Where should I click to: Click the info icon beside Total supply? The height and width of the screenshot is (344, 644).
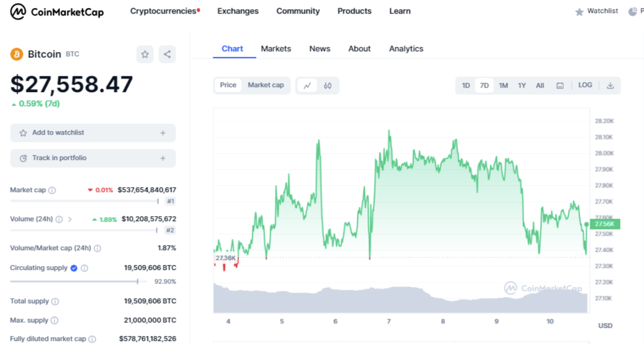click(x=55, y=302)
